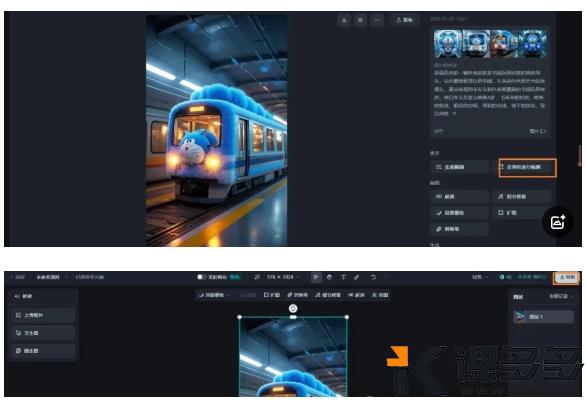Click the large train image in the preview
The width and height of the screenshot is (586, 403).
pos(216,130)
